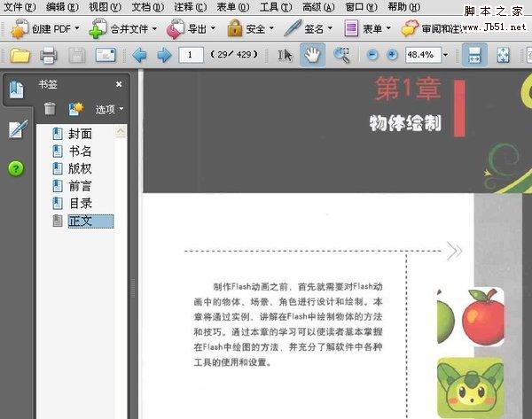Open the 视图 menu
The height and width of the screenshot is (419, 532).
point(105,7)
